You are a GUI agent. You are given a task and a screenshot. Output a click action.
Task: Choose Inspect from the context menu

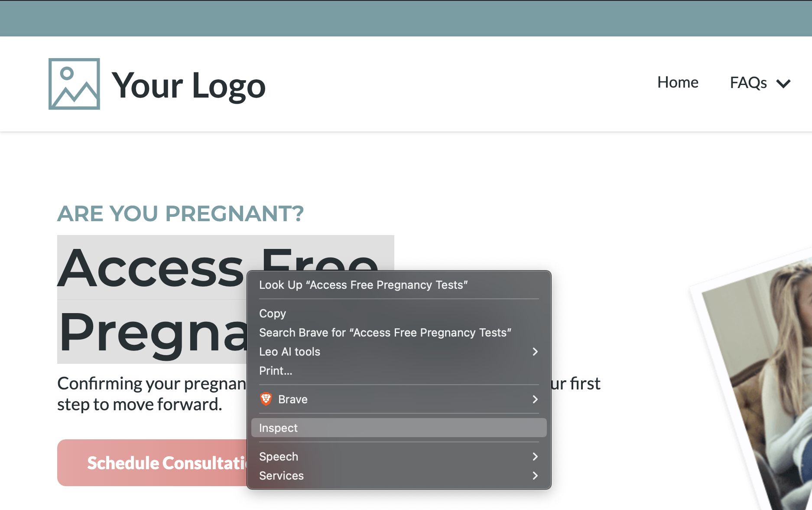pos(399,428)
